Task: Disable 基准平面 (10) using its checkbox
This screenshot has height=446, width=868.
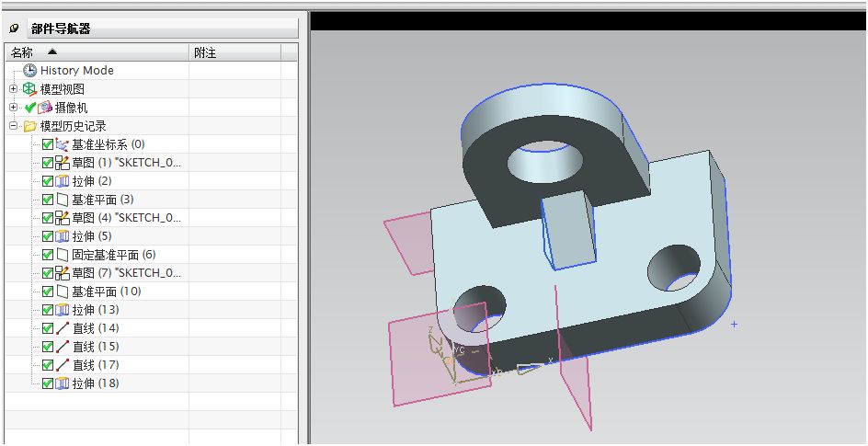Action: point(48,292)
